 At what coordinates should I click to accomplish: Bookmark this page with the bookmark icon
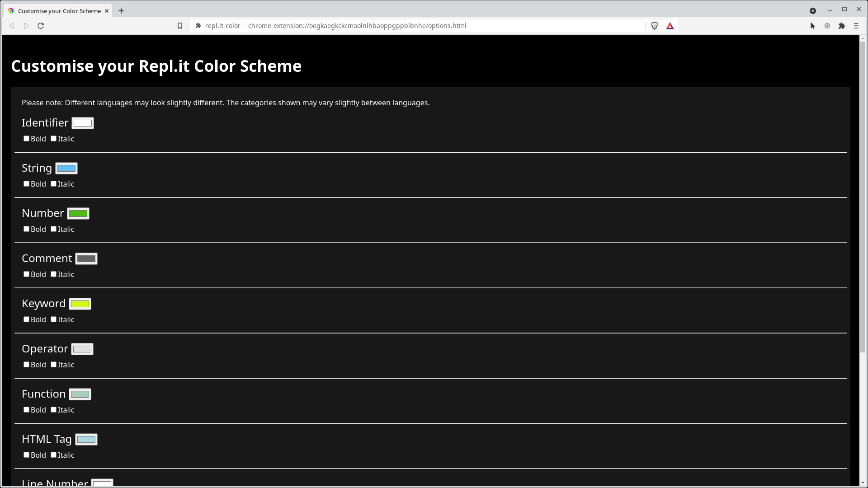[x=180, y=26]
